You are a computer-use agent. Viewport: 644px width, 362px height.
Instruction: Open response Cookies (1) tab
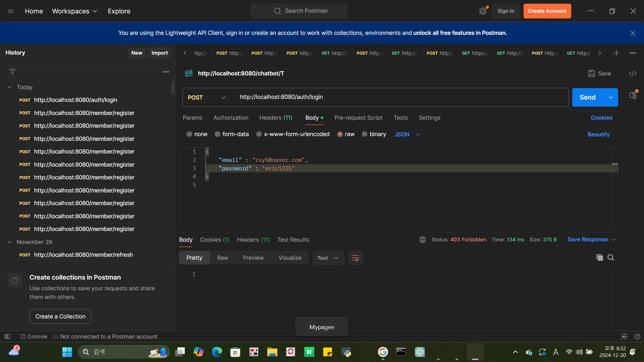tap(214, 240)
